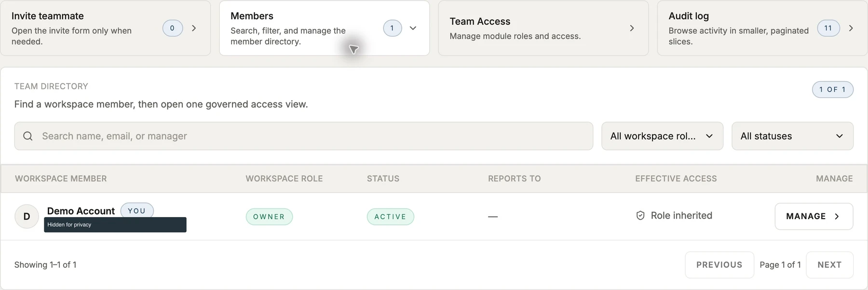This screenshot has height=290, width=868.
Task: Click the search magnifier icon
Action: point(28,136)
